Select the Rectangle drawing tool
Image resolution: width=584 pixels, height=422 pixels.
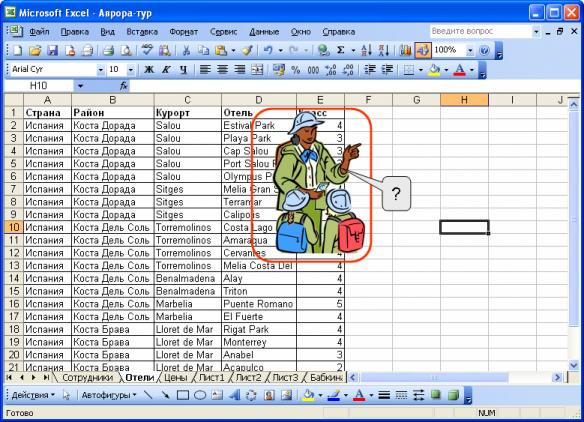point(182,395)
